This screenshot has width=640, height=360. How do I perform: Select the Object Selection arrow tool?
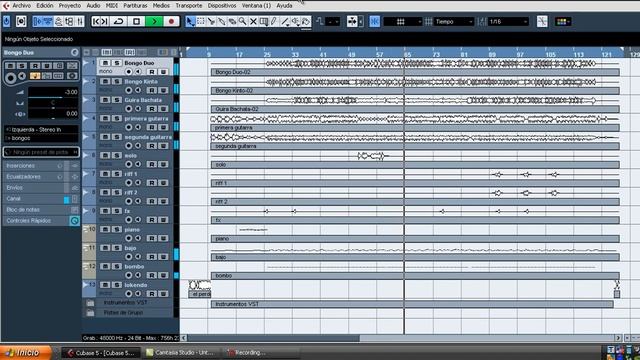coord(190,22)
